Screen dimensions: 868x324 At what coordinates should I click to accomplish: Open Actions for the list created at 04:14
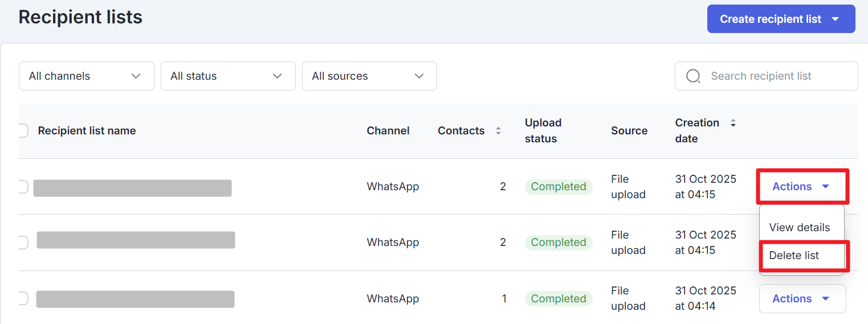point(801,298)
